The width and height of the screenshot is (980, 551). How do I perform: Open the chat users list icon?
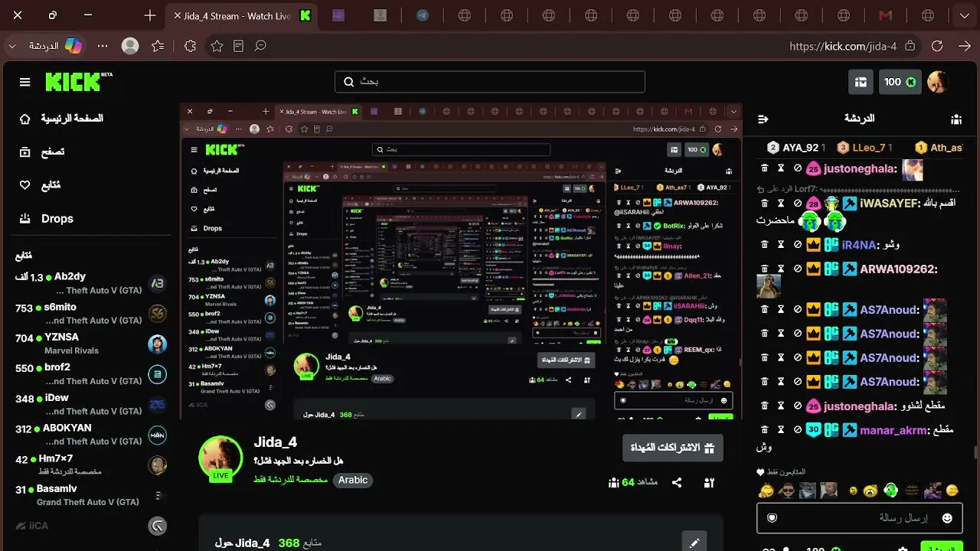(x=956, y=119)
